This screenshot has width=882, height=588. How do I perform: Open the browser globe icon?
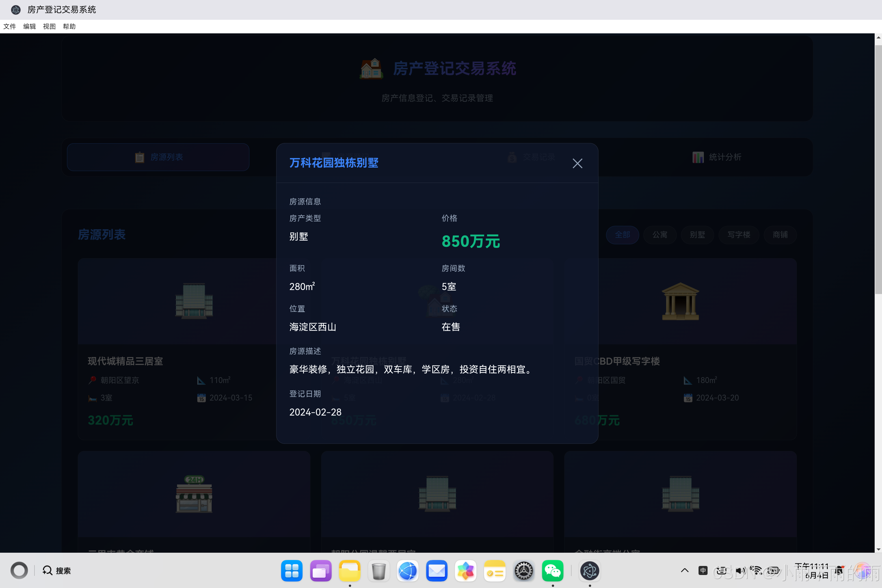pos(408,571)
